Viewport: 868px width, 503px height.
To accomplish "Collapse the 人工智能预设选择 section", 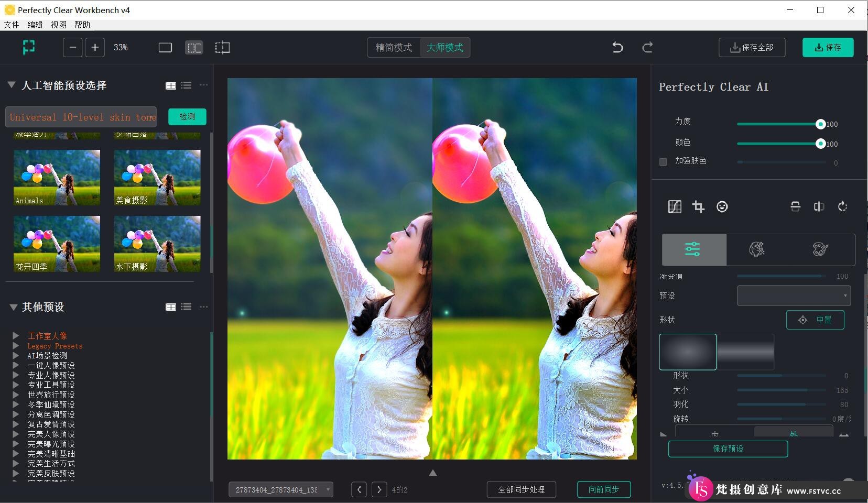I will (11, 85).
